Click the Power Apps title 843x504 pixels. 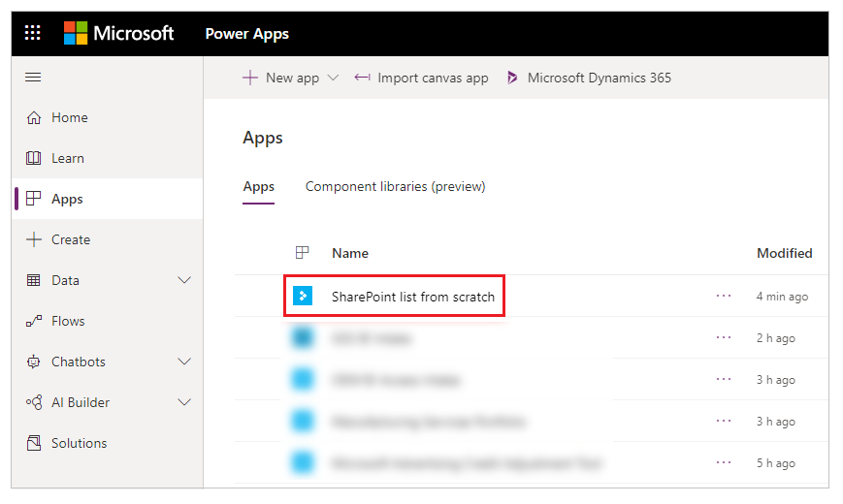point(246,34)
